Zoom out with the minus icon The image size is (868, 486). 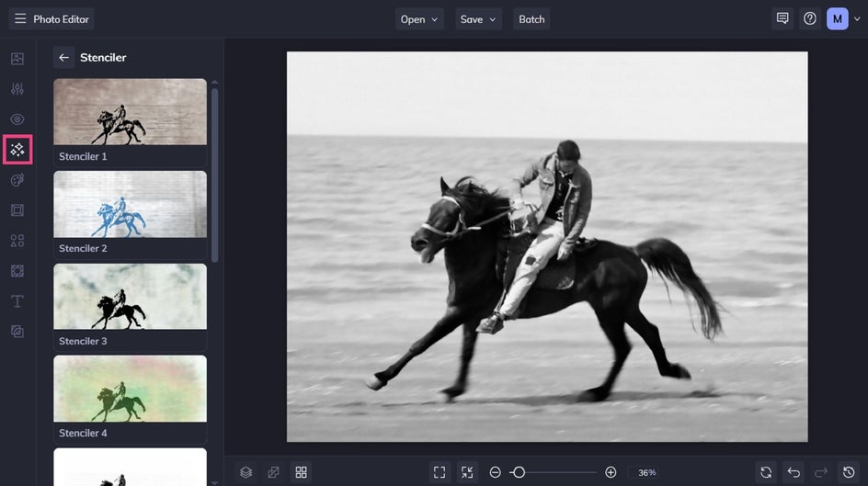tap(496, 472)
